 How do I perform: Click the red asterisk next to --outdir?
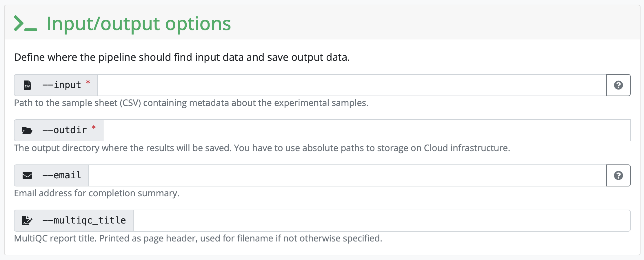click(94, 128)
